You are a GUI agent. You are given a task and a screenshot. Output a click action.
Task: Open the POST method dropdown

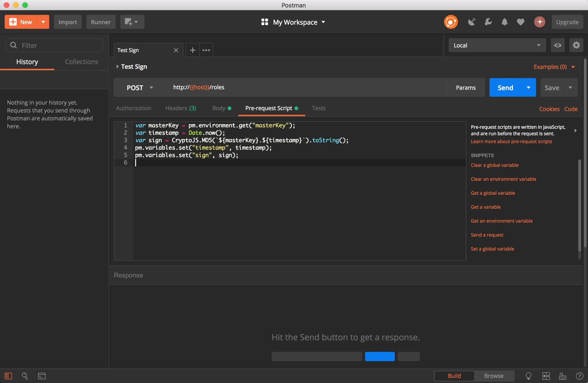click(x=140, y=88)
